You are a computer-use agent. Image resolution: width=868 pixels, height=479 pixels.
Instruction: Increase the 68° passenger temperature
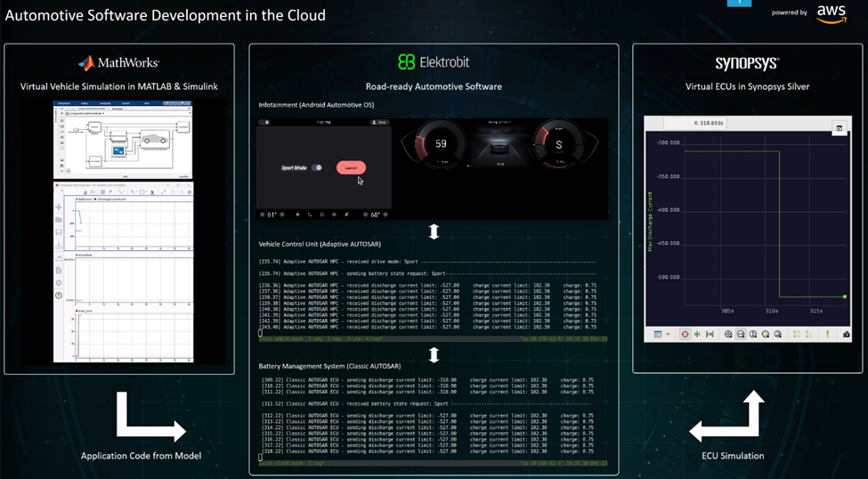(x=385, y=215)
